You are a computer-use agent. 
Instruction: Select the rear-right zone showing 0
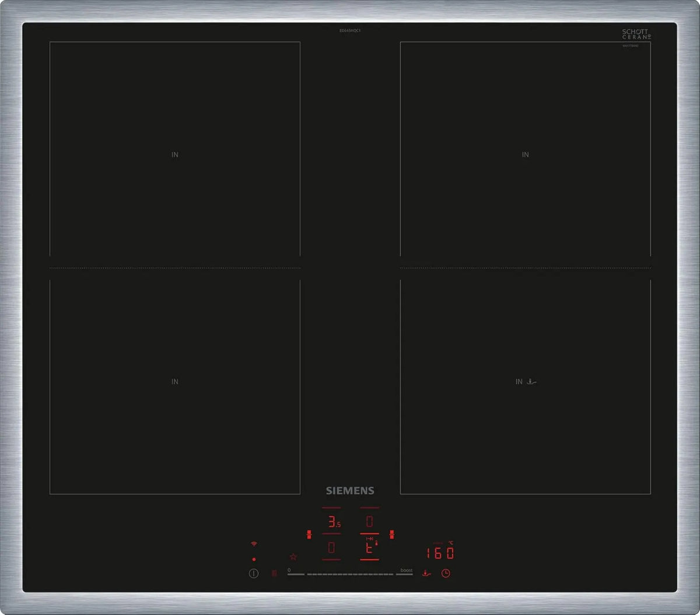tap(369, 521)
